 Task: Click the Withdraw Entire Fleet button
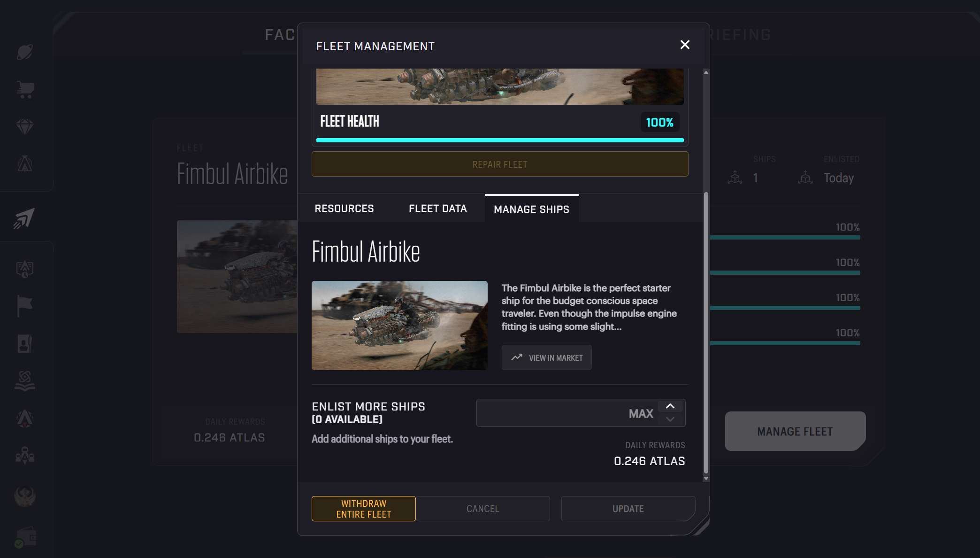364,509
